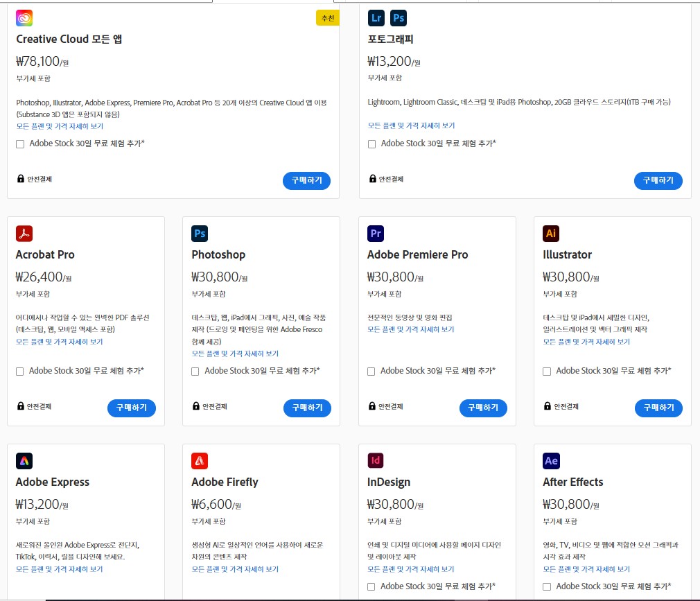Click the 포토그래피 heading

(390, 40)
